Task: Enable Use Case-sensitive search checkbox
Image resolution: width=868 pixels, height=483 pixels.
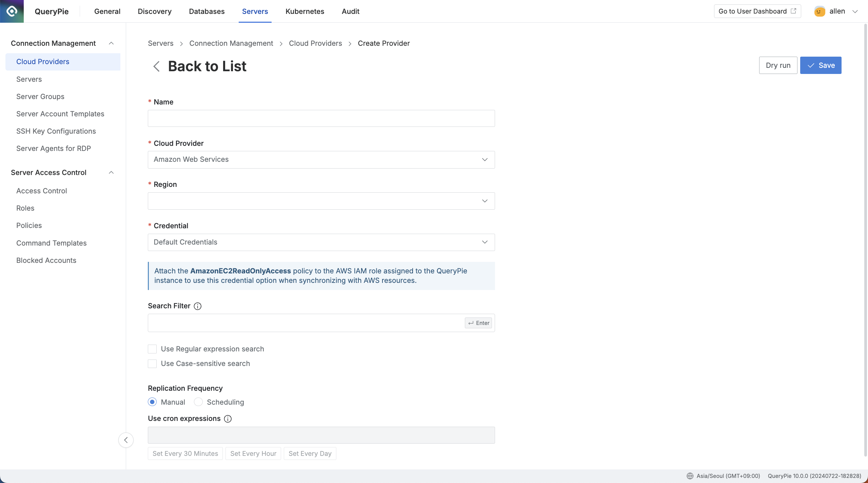Action: point(152,364)
